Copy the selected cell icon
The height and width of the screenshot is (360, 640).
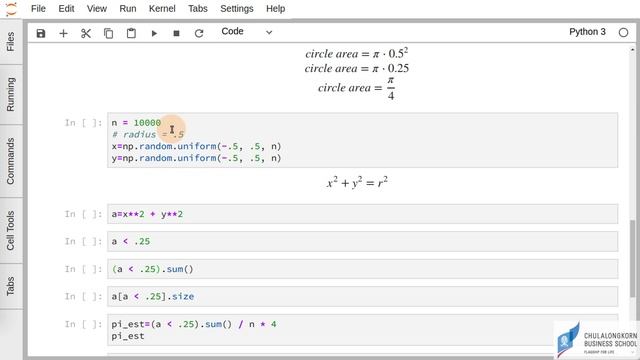click(x=109, y=33)
